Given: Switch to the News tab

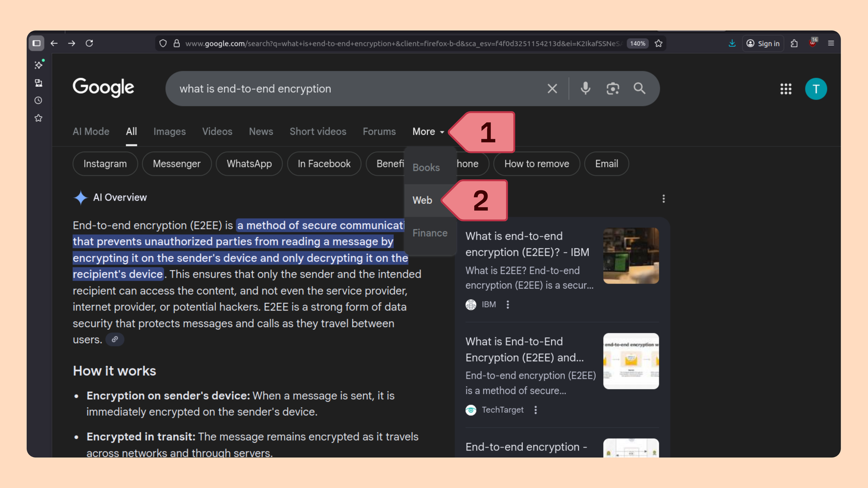Looking at the screenshot, I should pyautogui.click(x=261, y=132).
